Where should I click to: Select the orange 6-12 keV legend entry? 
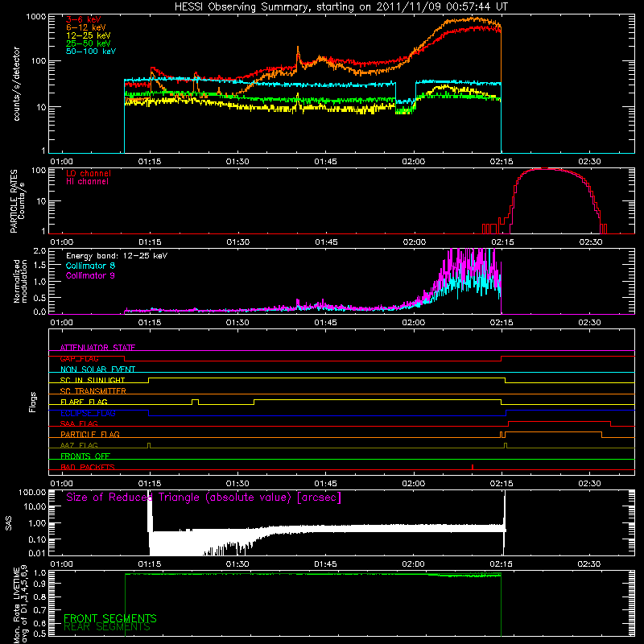pyautogui.click(x=85, y=27)
